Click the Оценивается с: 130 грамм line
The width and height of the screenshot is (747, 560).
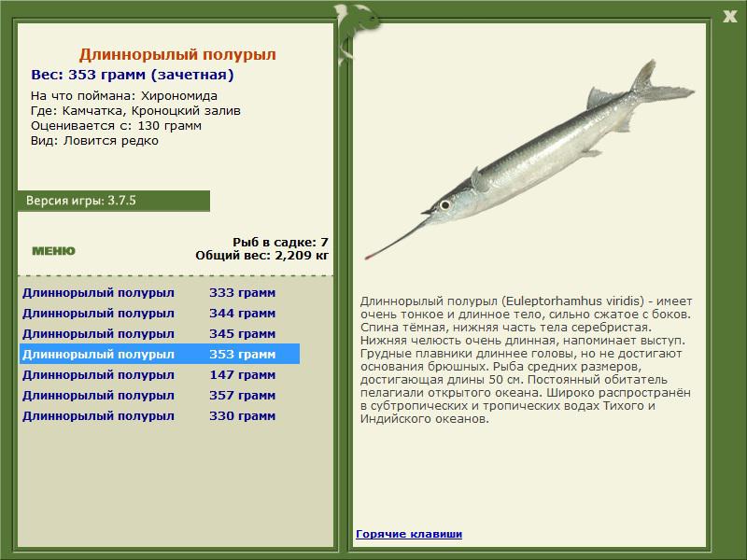tap(116, 126)
